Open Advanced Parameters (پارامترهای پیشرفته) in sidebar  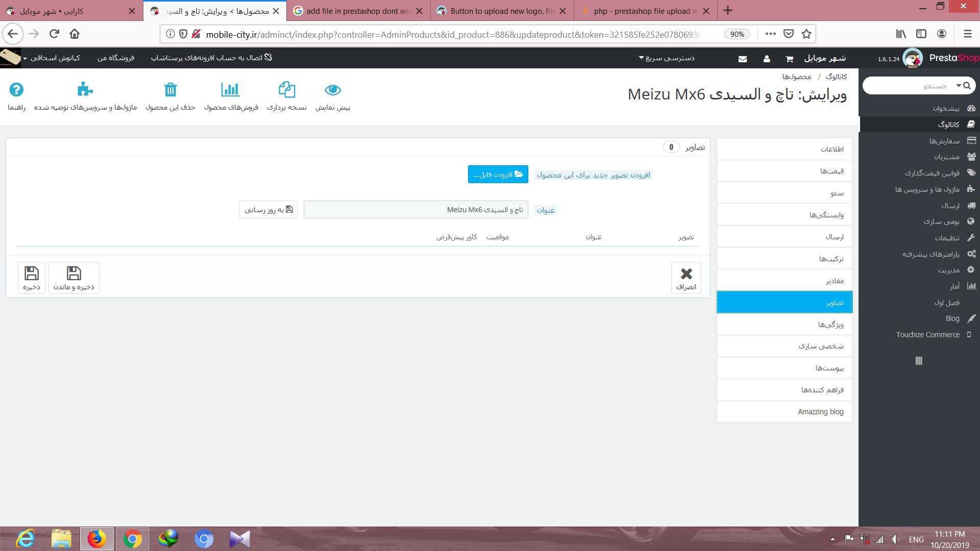919,254
